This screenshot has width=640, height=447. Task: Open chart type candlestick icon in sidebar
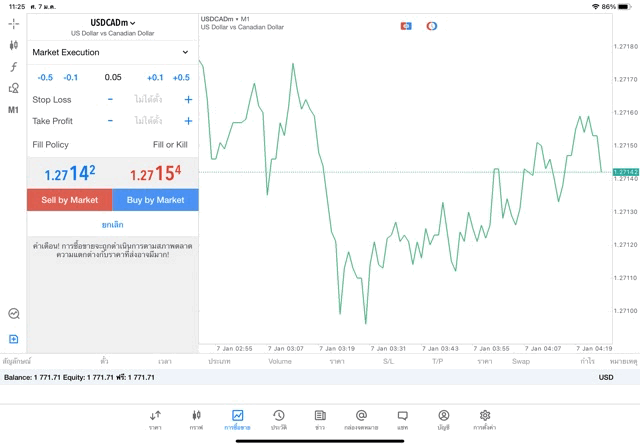pos(13,45)
